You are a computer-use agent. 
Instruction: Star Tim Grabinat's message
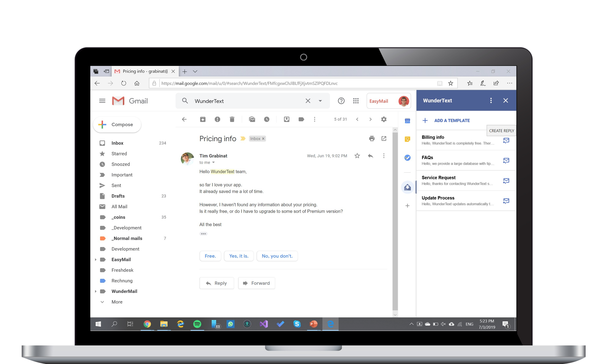pos(357,156)
